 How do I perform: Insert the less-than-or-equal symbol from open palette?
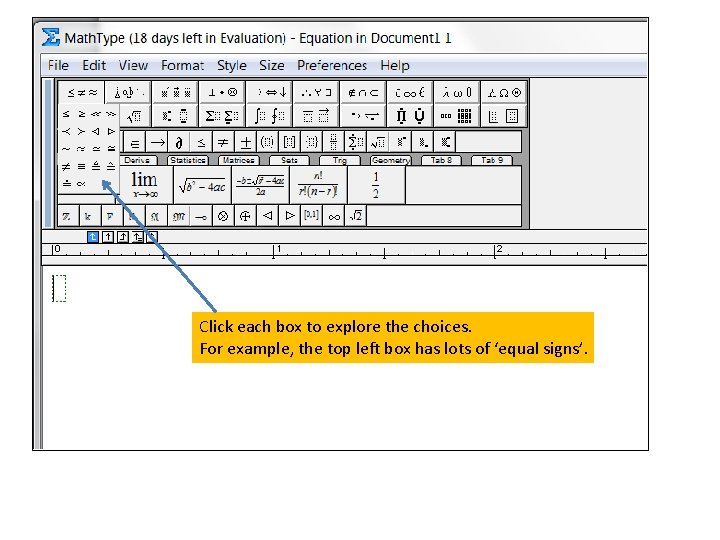[67, 114]
